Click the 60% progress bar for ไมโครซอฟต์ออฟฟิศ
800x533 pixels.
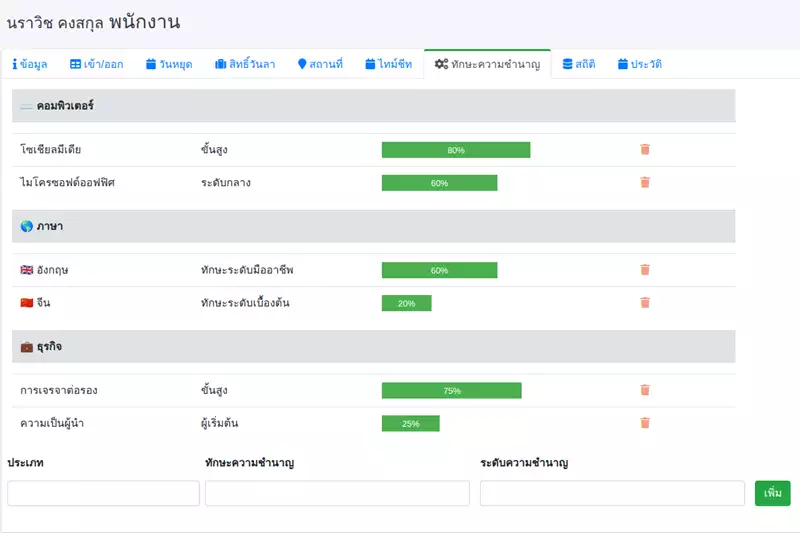[x=439, y=183]
